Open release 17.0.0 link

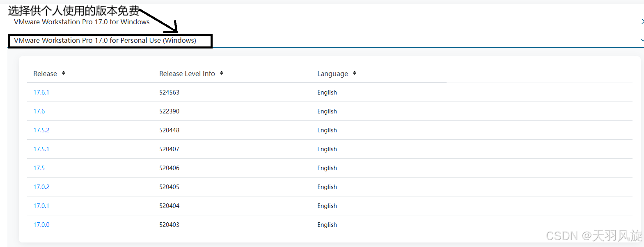[41, 225]
